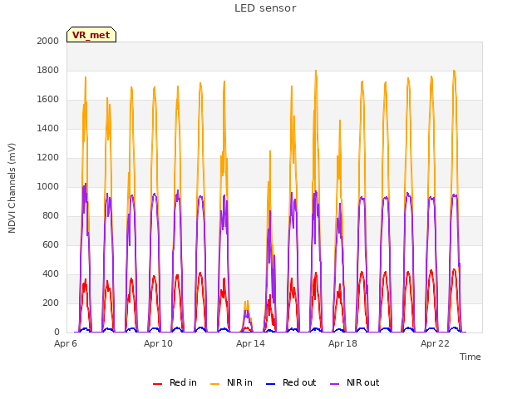The height and width of the screenshot is (399, 532).
Task: Click the Apr 18 x-axis tick label
Action: [x=342, y=343]
